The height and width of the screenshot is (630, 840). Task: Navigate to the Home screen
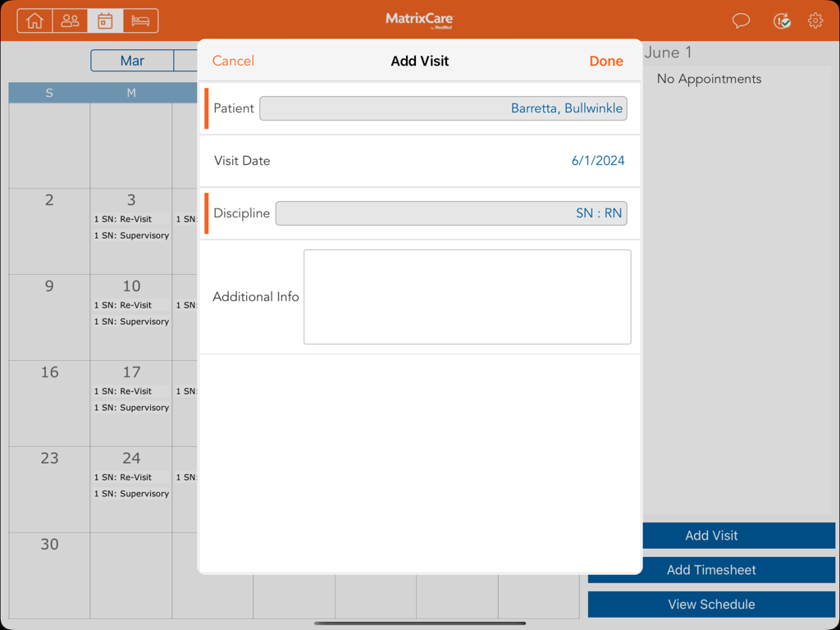click(x=34, y=21)
